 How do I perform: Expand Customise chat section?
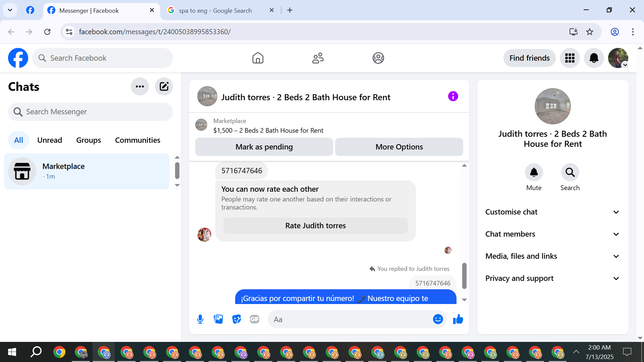[x=552, y=212]
